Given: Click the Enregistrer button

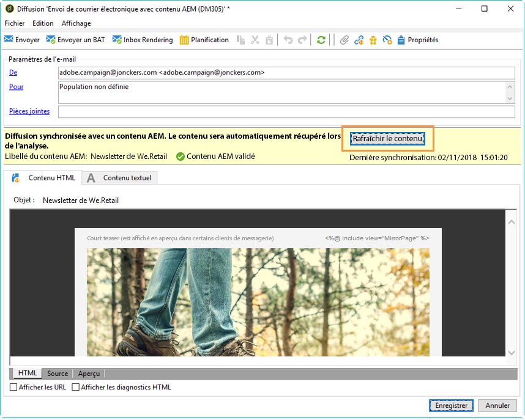Looking at the screenshot, I should [451, 405].
